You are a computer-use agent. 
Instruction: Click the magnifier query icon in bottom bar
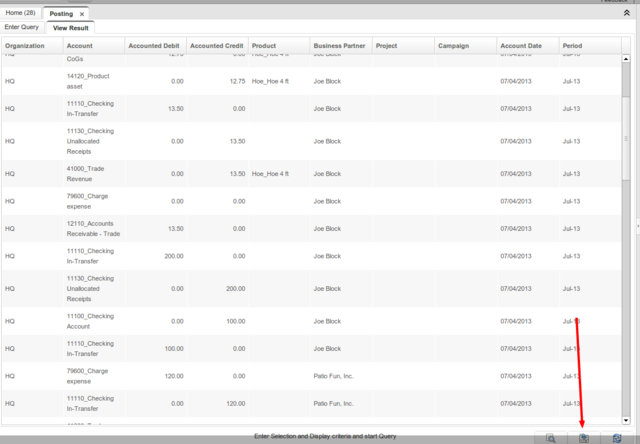[x=551, y=438]
